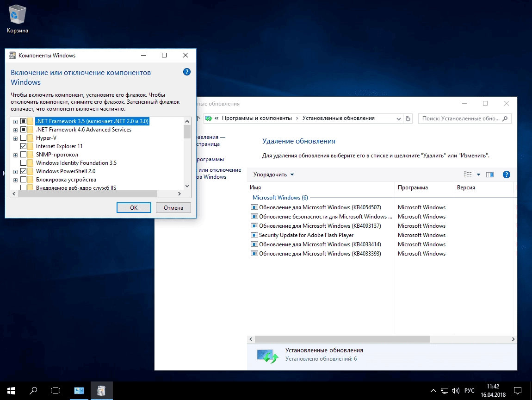Click Установленные обновления breadcrumb

pyautogui.click(x=338, y=118)
